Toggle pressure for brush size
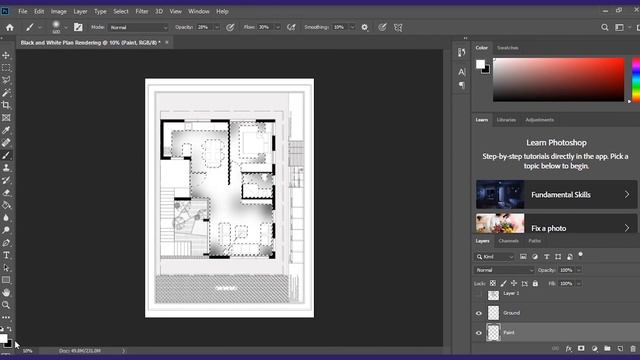Viewport: 640px width, 360px height. coord(382,27)
